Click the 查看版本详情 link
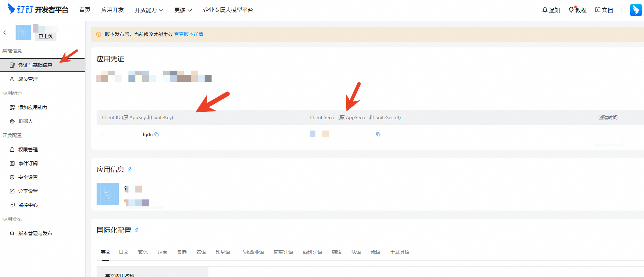The width and height of the screenshot is (644, 277). coord(189,34)
